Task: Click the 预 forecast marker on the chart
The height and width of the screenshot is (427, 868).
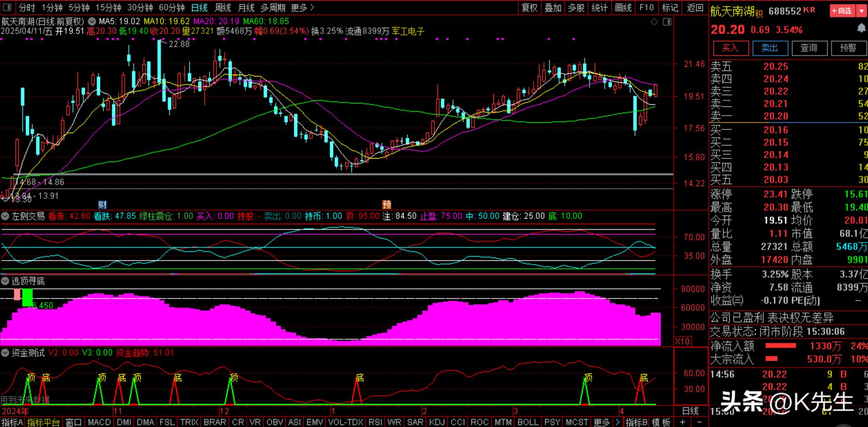Action: (387, 205)
